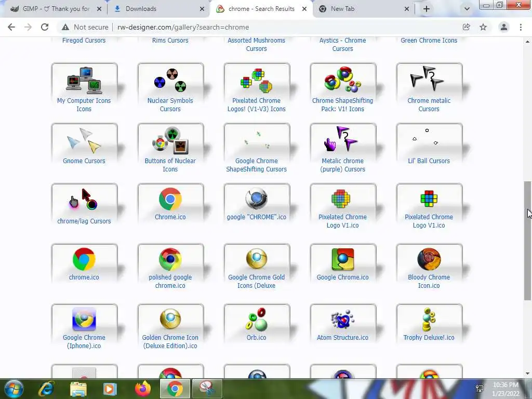Click the Green Chrome Icons link
This screenshot has height=399, width=532.
coord(429,41)
